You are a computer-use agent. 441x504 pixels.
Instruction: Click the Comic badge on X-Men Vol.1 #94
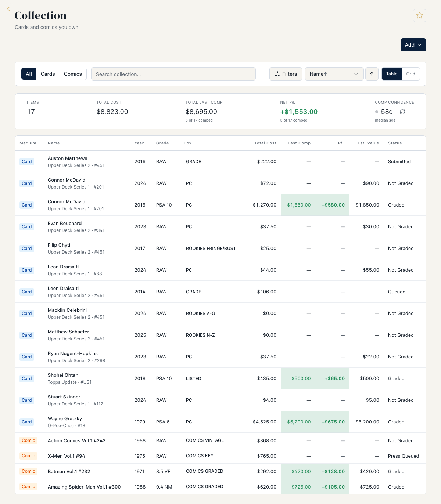click(x=28, y=456)
